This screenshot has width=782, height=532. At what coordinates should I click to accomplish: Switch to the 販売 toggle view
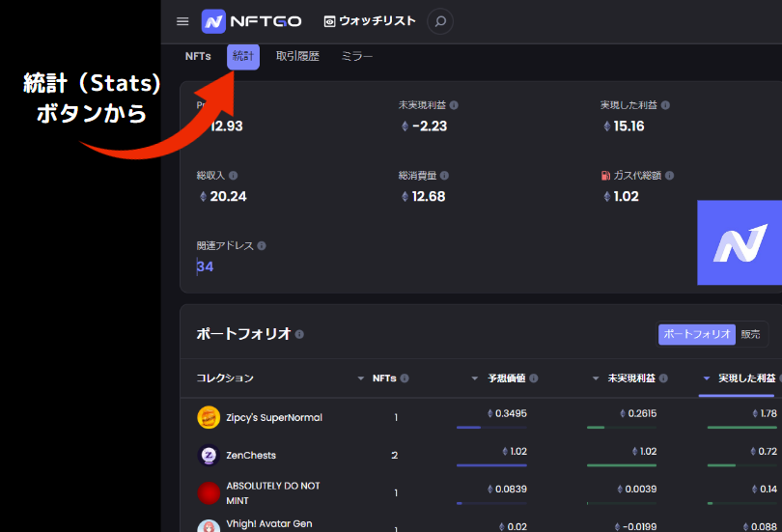point(750,334)
